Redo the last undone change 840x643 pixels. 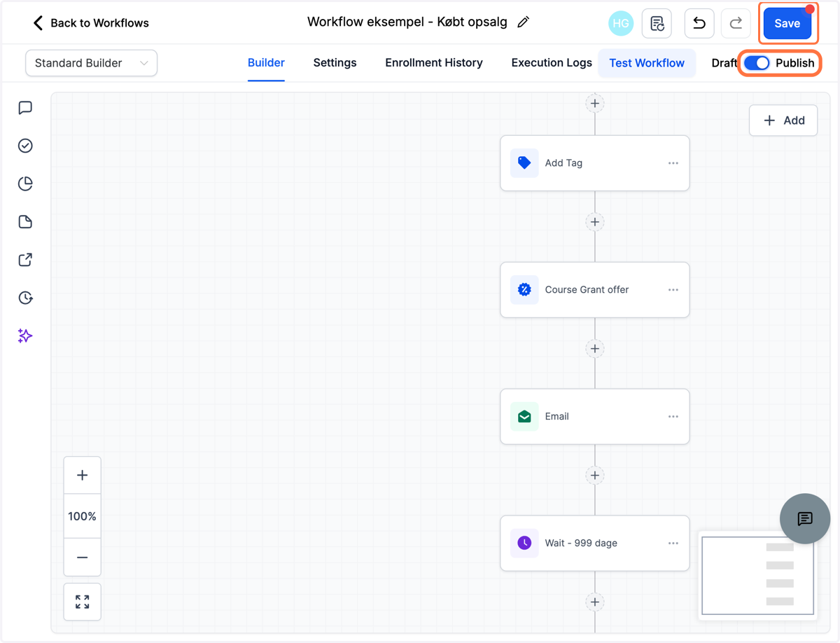(736, 23)
